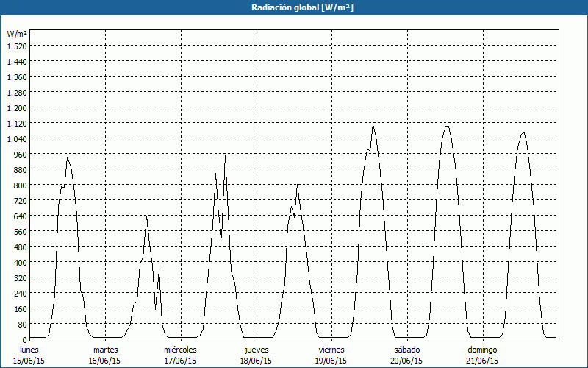
Task: Click the 80 y-axis label
Action: pos(22,325)
